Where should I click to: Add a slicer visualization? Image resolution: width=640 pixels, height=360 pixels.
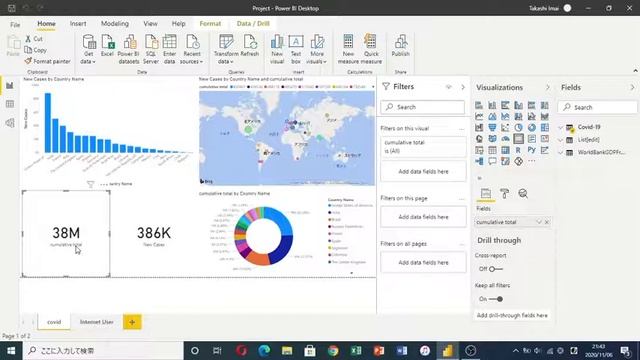[479, 150]
